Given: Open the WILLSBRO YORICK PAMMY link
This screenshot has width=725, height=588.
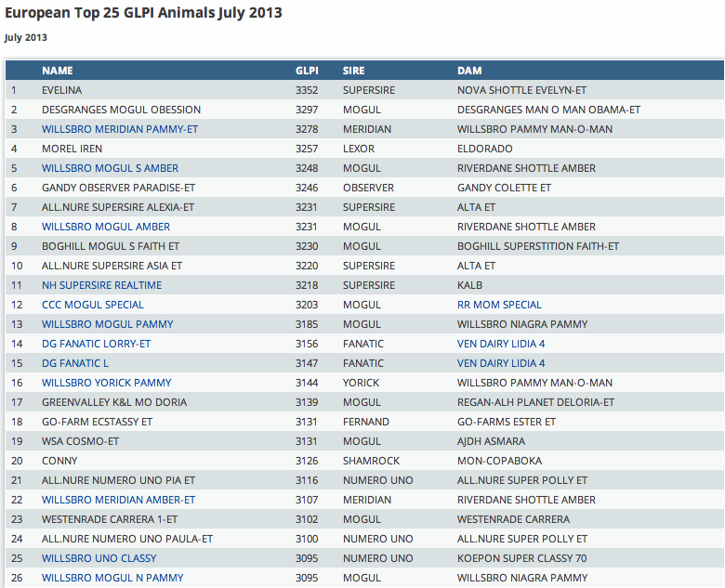Looking at the screenshot, I should coord(107,383).
